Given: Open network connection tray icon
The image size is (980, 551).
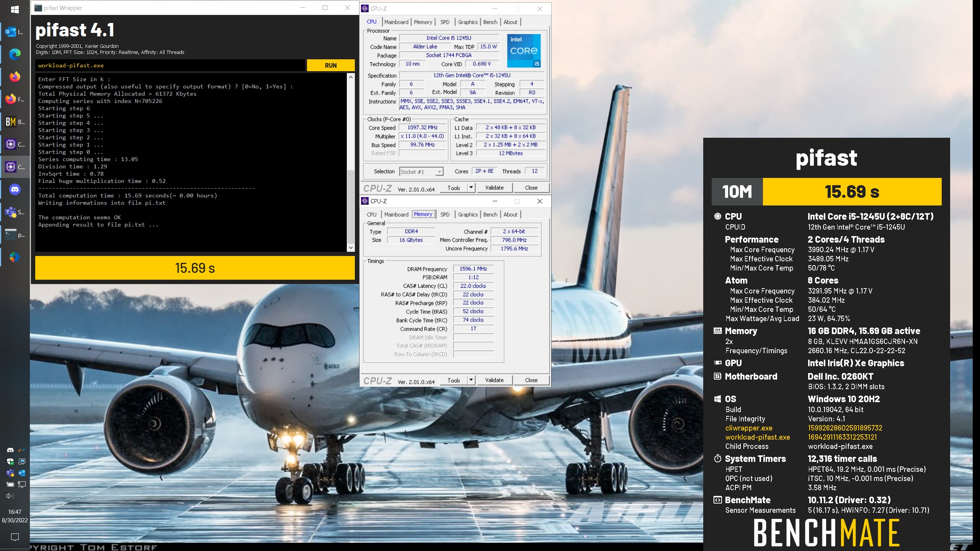Looking at the screenshot, I should [22, 484].
